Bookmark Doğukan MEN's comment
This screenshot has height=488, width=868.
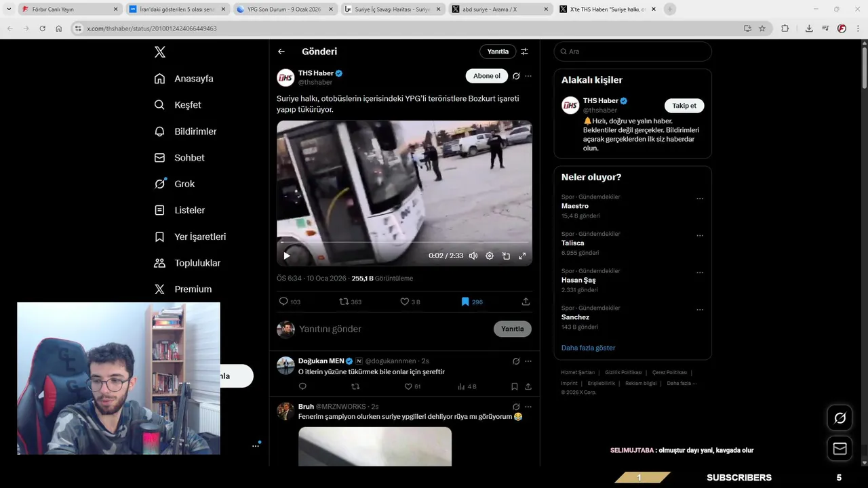(x=514, y=386)
